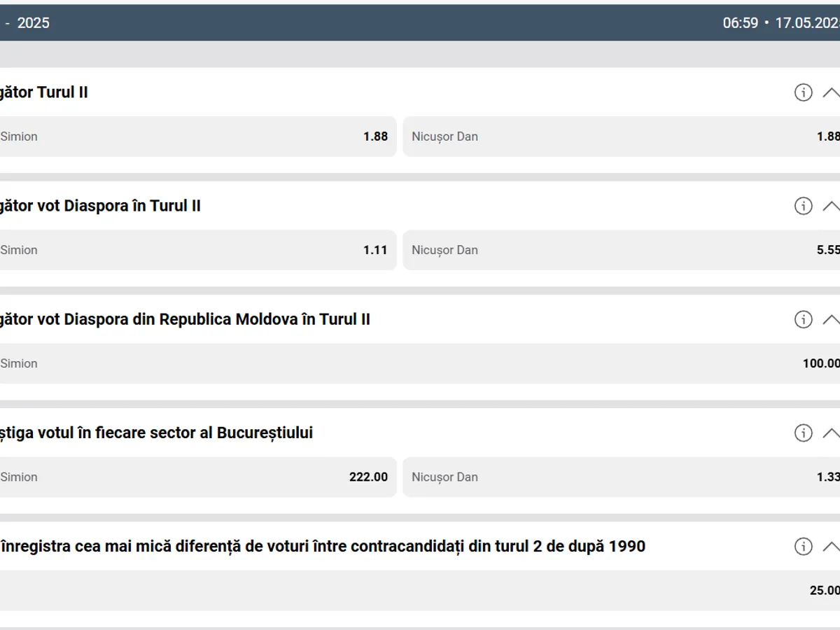Collapse the Diaspora vote in Turul II market
This screenshot has width=840, height=630.
(x=830, y=206)
